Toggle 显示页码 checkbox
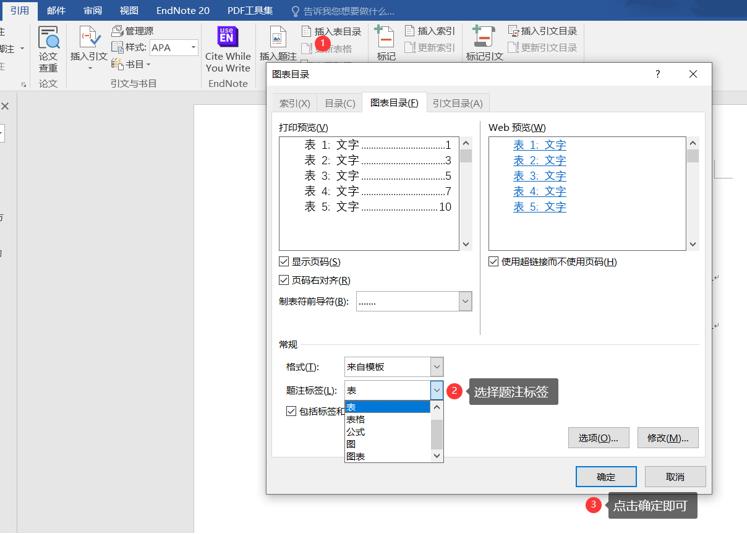The height and width of the screenshot is (534, 747). tap(283, 262)
